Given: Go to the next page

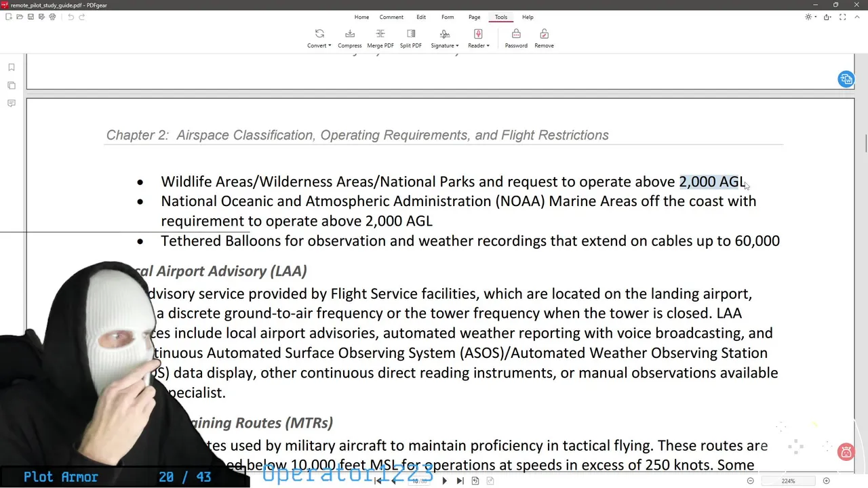Looking at the screenshot, I should [445, 481].
